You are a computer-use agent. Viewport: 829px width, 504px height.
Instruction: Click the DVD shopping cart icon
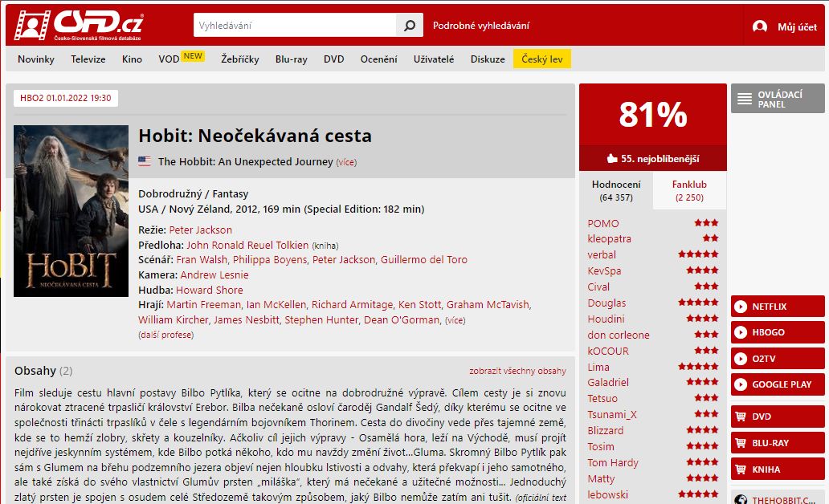741,417
